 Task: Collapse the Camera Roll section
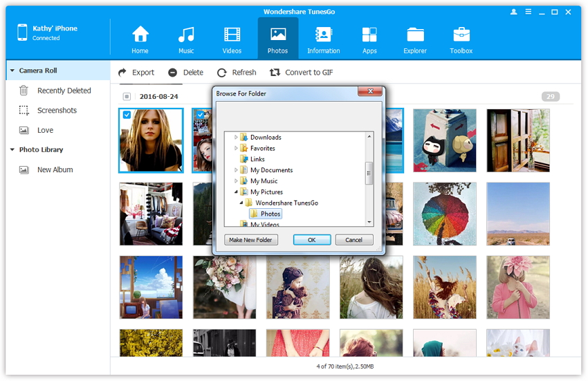pyautogui.click(x=12, y=71)
